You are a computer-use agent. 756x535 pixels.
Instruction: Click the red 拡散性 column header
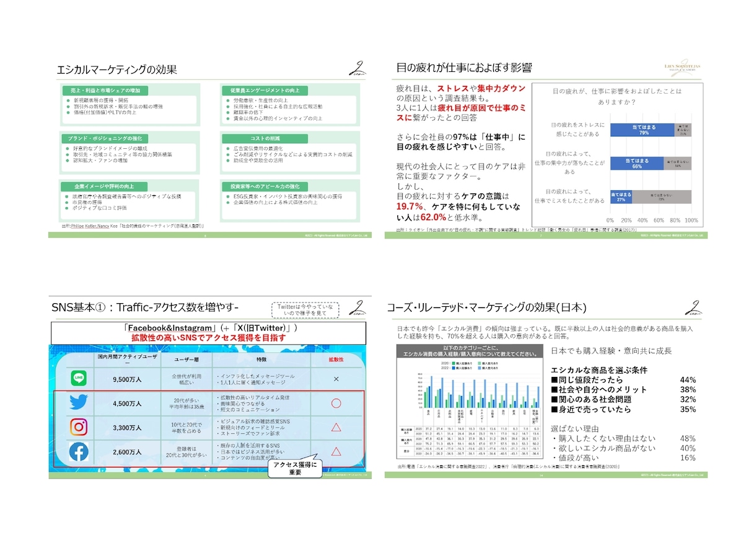[x=336, y=360]
